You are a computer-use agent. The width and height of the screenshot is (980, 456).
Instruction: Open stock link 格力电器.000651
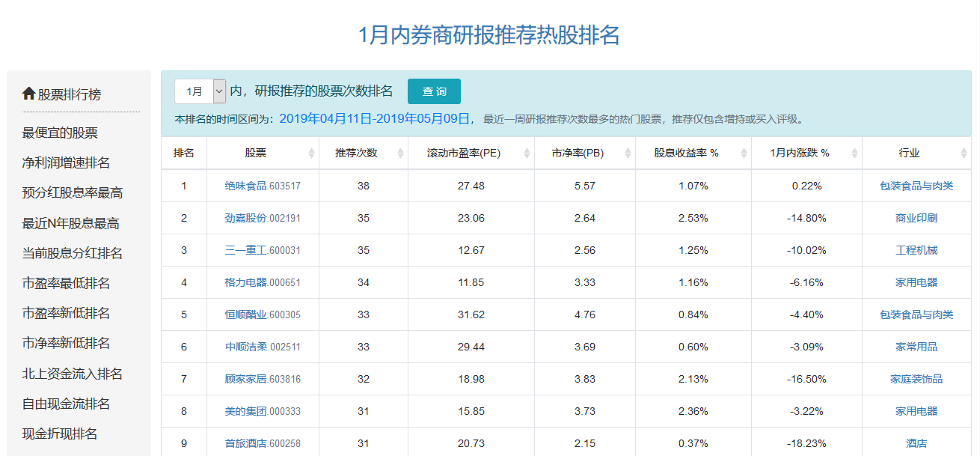[x=263, y=282]
